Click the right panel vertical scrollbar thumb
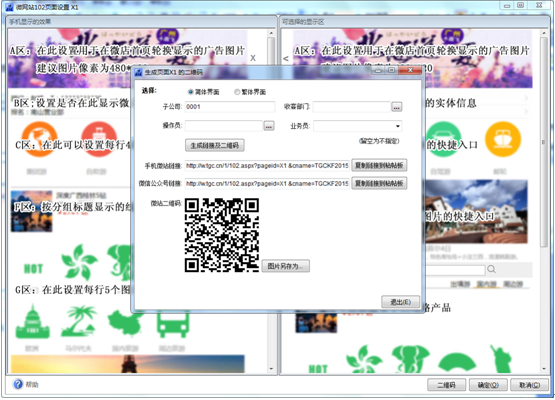The width and height of the screenshot is (555, 400). click(544, 142)
